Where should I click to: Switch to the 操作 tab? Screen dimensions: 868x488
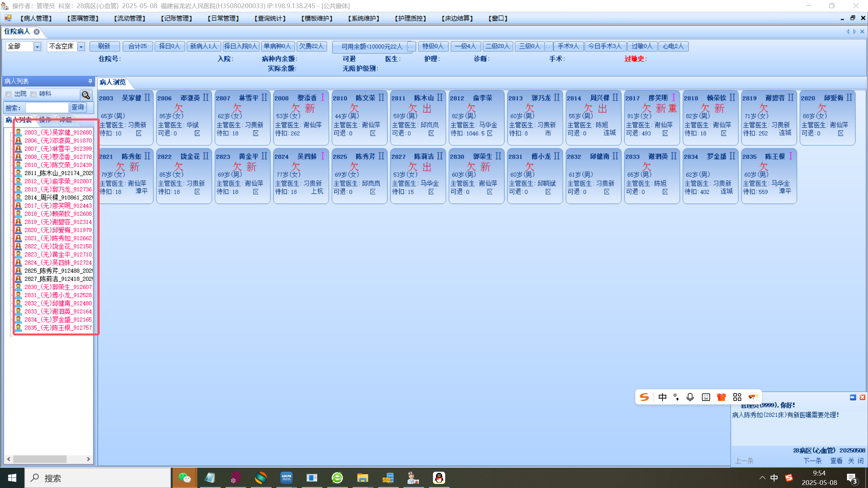coord(45,120)
